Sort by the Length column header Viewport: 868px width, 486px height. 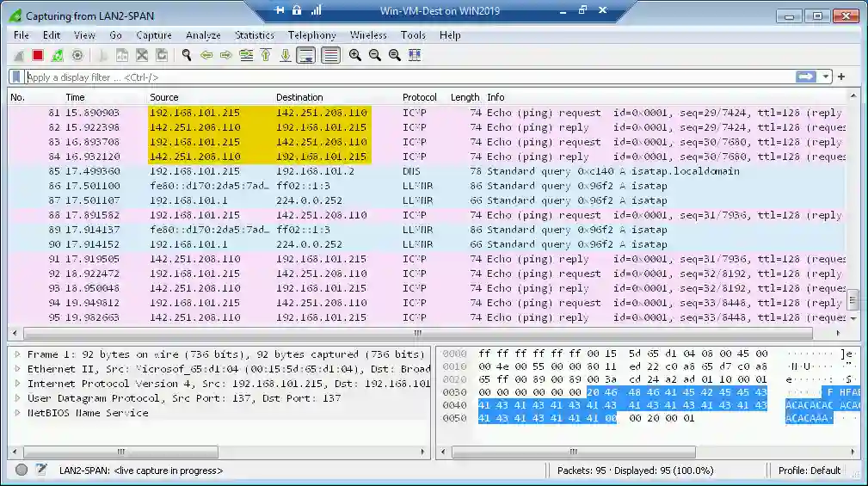[465, 97]
